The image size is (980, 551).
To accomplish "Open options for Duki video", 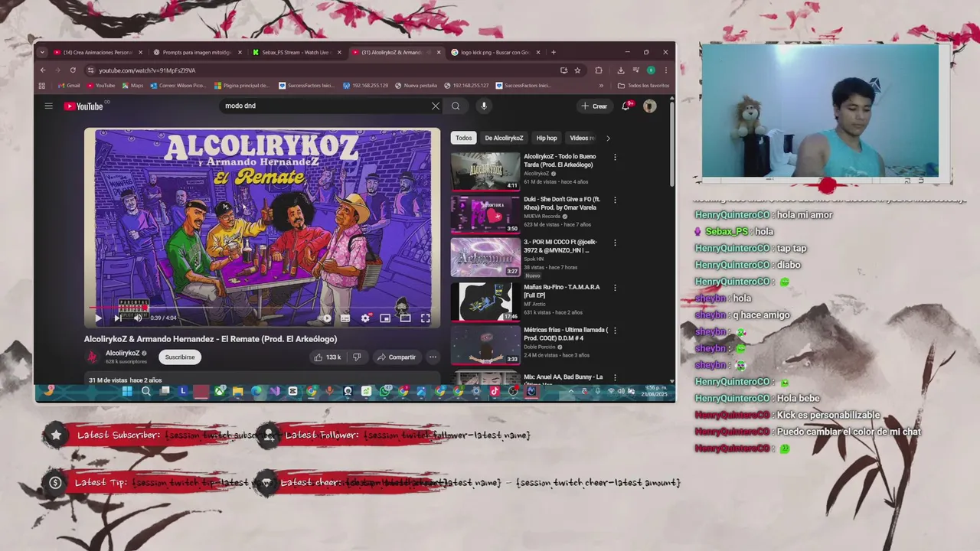I will [x=614, y=201].
